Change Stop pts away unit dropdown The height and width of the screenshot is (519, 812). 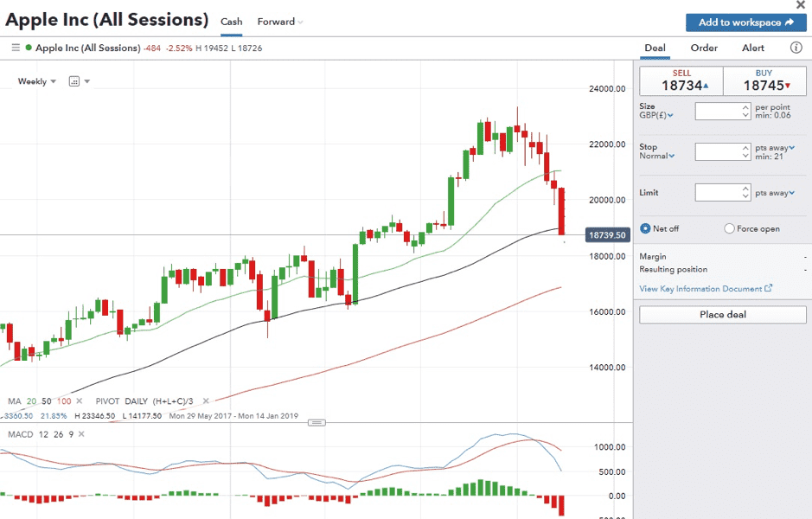tap(775, 148)
